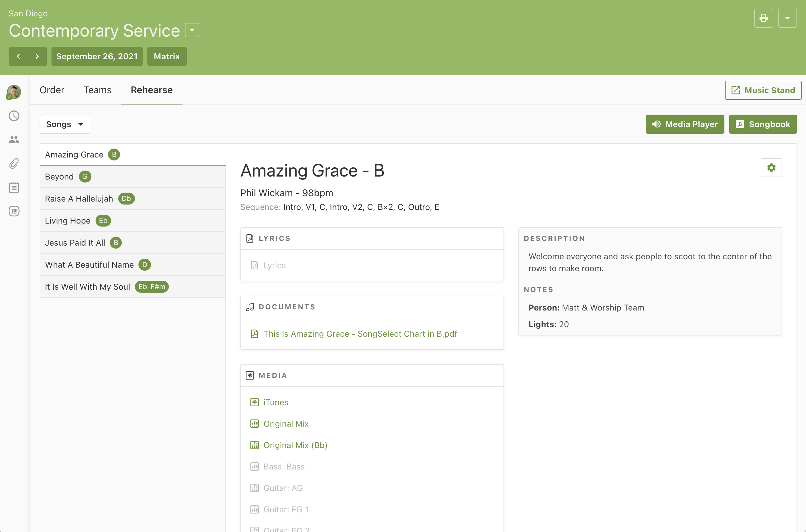Click the user profile avatar
The width and height of the screenshot is (806, 532).
(14, 92)
